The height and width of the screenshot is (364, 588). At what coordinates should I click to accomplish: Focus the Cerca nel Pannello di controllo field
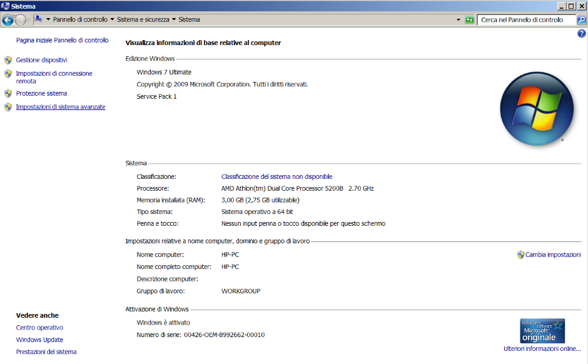pyautogui.click(x=527, y=20)
